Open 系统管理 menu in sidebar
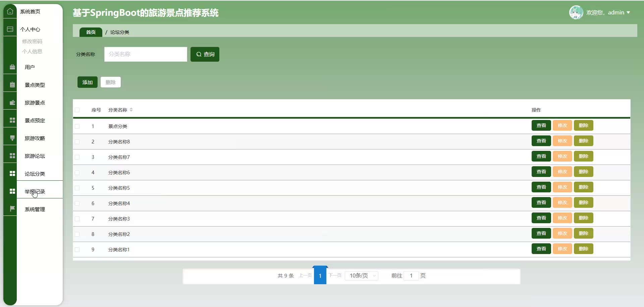Viewport: 644px width, 307px height. pyautogui.click(x=35, y=209)
